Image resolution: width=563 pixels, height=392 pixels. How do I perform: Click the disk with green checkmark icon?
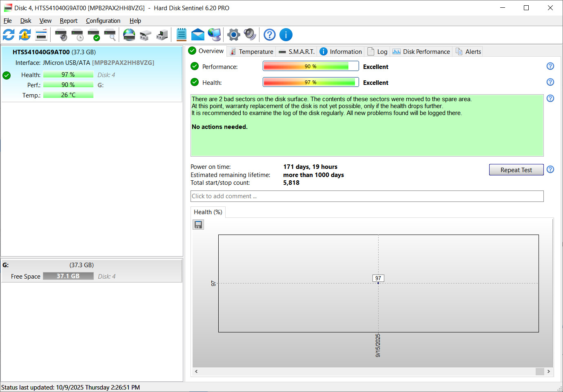[x=93, y=35]
